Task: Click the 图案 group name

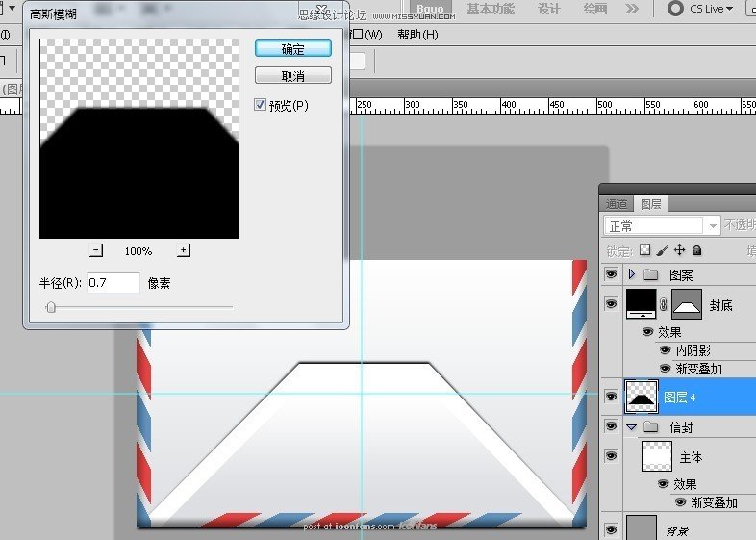Action: pos(681,275)
